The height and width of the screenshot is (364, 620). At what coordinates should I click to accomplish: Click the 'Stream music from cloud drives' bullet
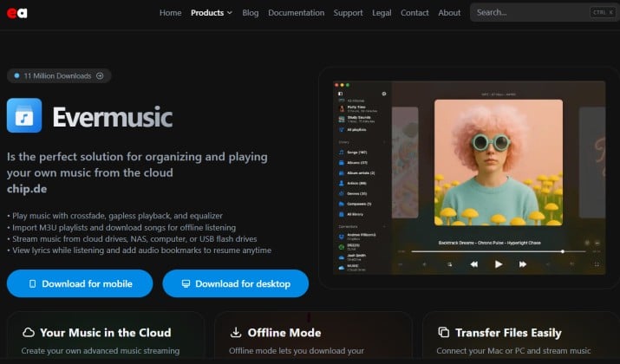coord(132,239)
